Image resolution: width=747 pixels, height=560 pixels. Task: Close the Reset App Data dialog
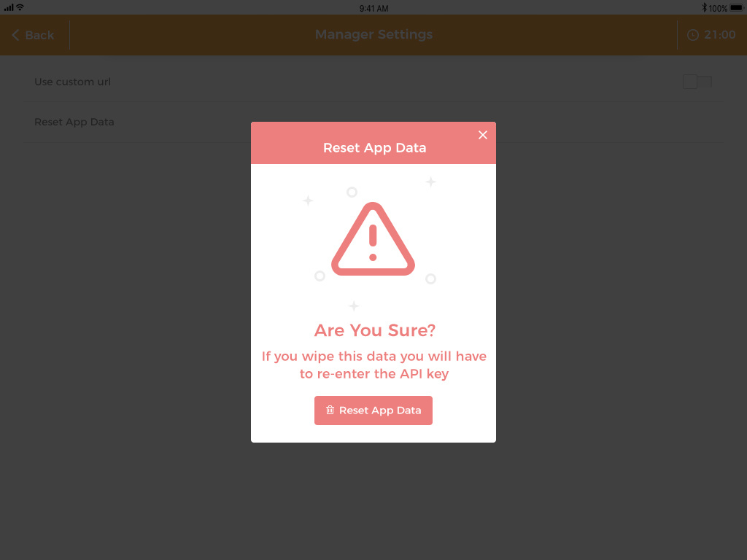(483, 135)
